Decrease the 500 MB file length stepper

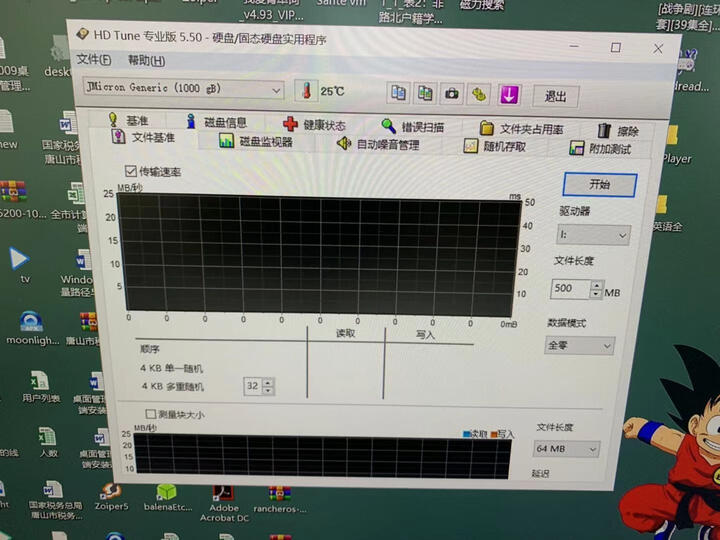point(596,294)
